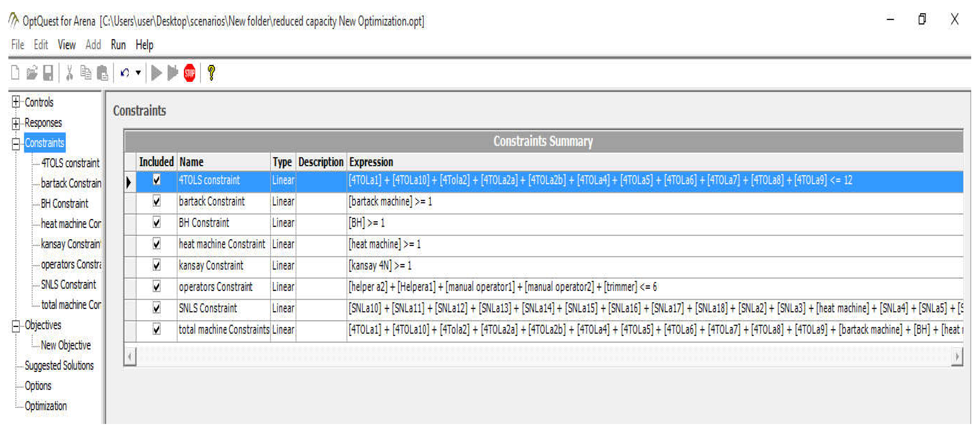The height and width of the screenshot is (433, 980).
Task: Expand the Controls tree node
Action: (16, 102)
